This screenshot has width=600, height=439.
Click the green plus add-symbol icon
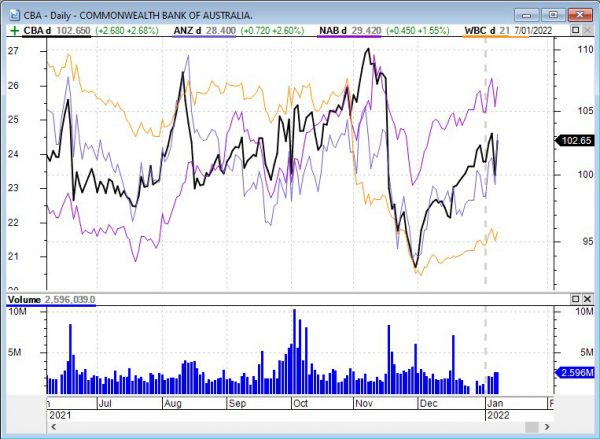pyautogui.click(x=14, y=31)
